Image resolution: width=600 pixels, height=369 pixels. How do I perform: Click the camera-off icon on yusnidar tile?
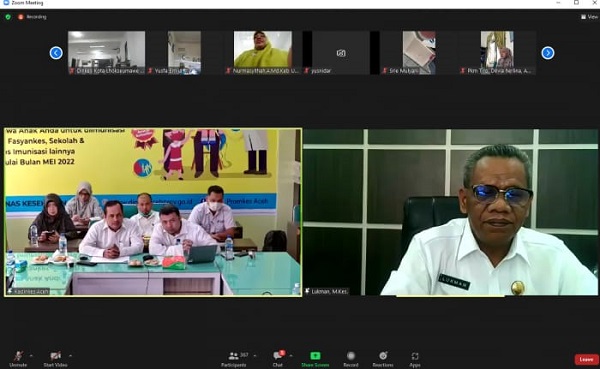coord(341,53)
